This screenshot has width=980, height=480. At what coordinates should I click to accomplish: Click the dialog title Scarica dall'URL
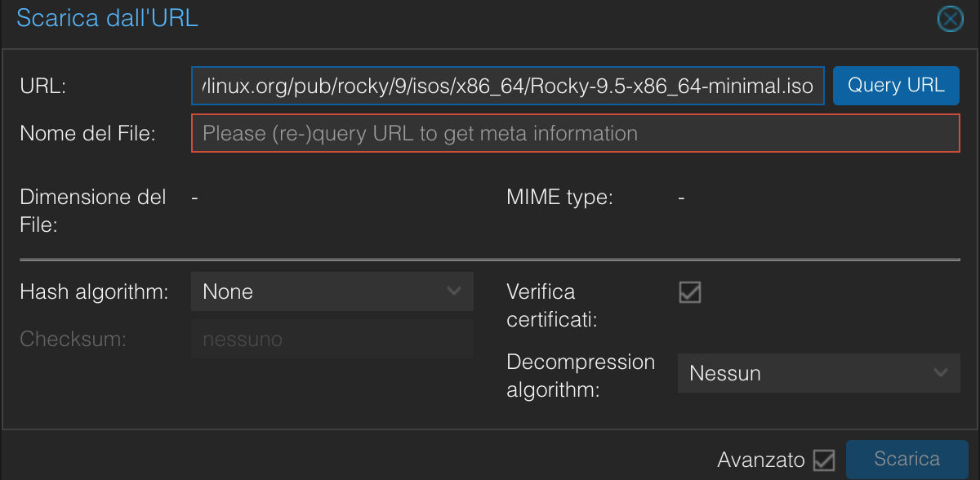(107, 19)
